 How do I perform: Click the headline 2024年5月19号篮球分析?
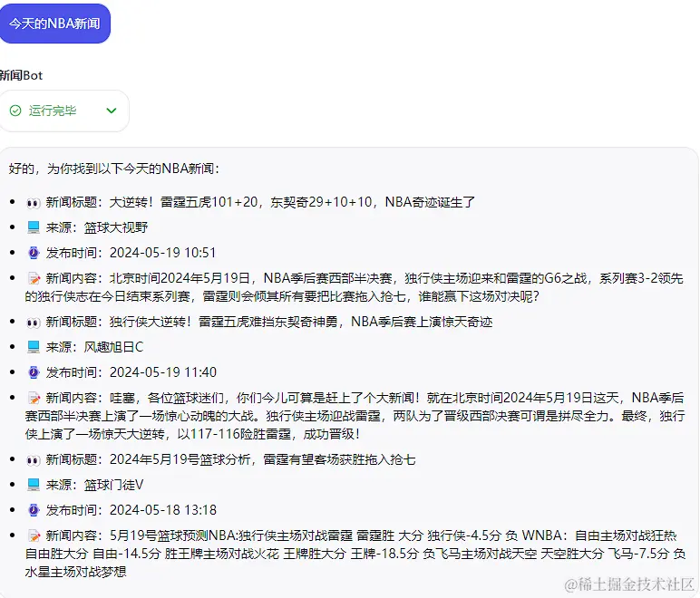point(180,459)
